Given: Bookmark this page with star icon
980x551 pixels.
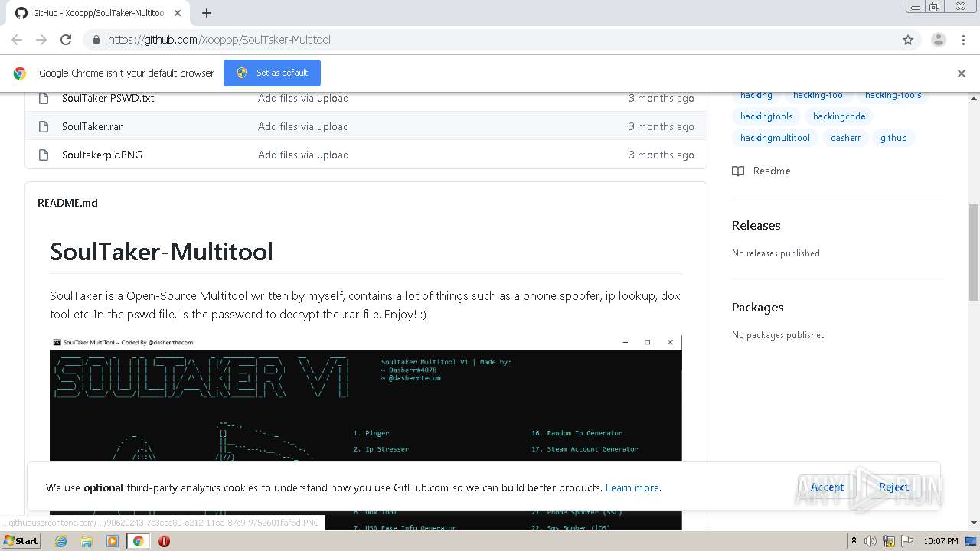Looking at the screenshot, I should pyautogui.click(x=908, y=40).
